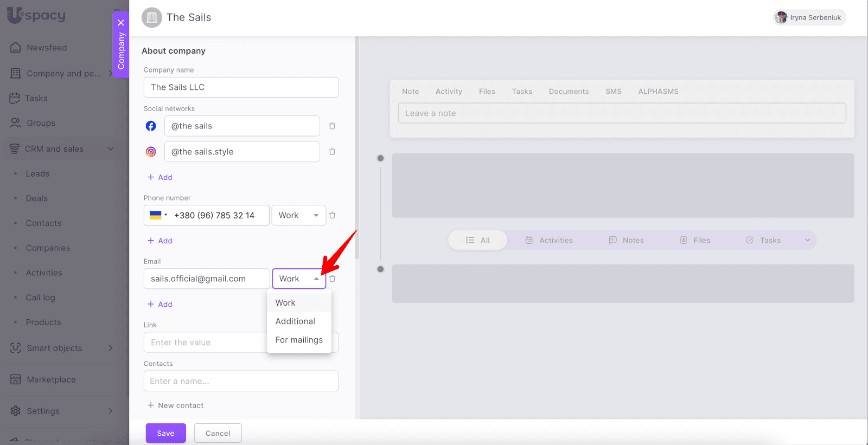Viewport: 868px width, 445px height.
Task: Filter timeline by Notes
Action: [626, 241]
